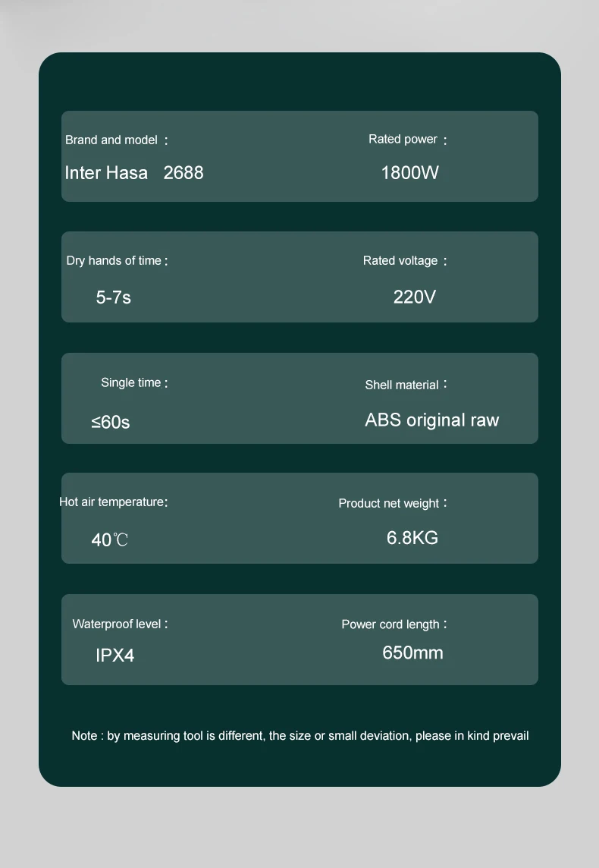The width and height of the screenshot is (599, 868).
Task: Select the 1800W power value
Action: point(410,173)
